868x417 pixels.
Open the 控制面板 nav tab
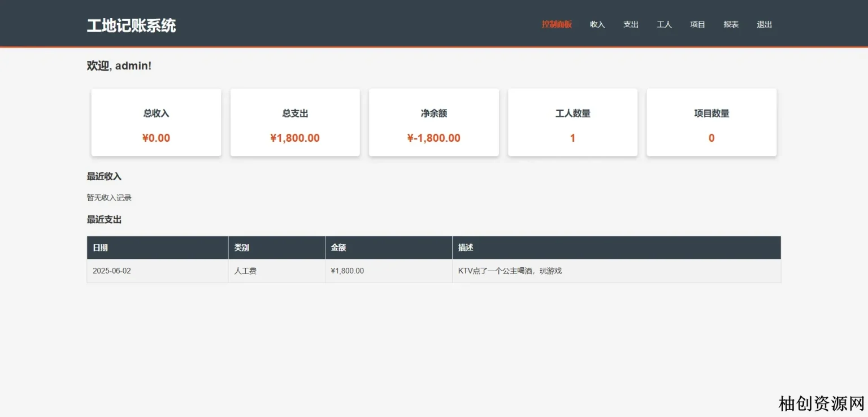[557, 24]
